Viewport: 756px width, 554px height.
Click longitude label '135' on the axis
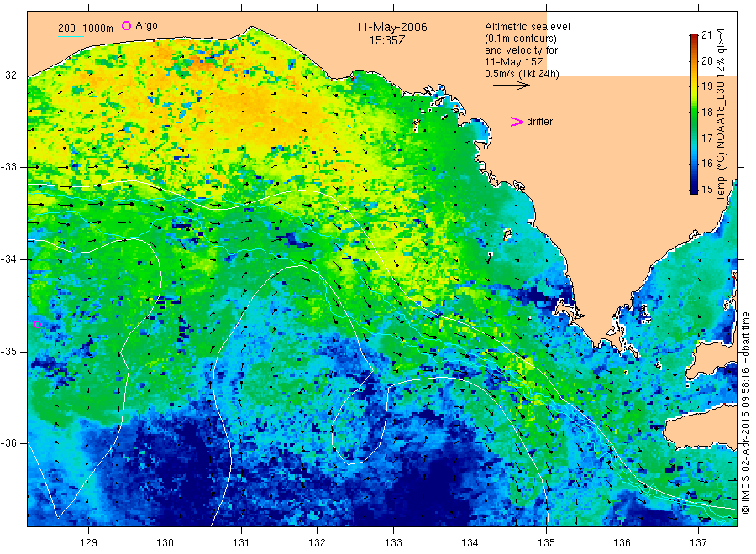click(546, 543)
